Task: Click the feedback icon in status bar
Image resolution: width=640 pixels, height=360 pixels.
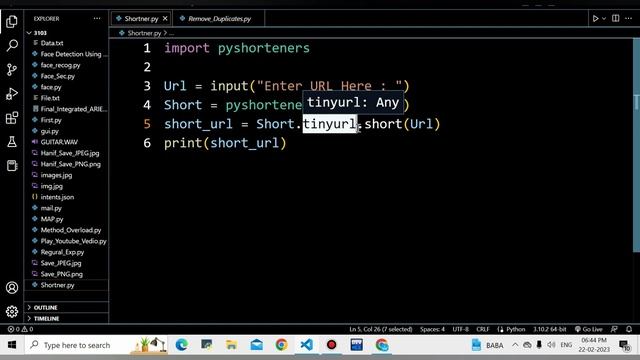Action: [614, 329]
